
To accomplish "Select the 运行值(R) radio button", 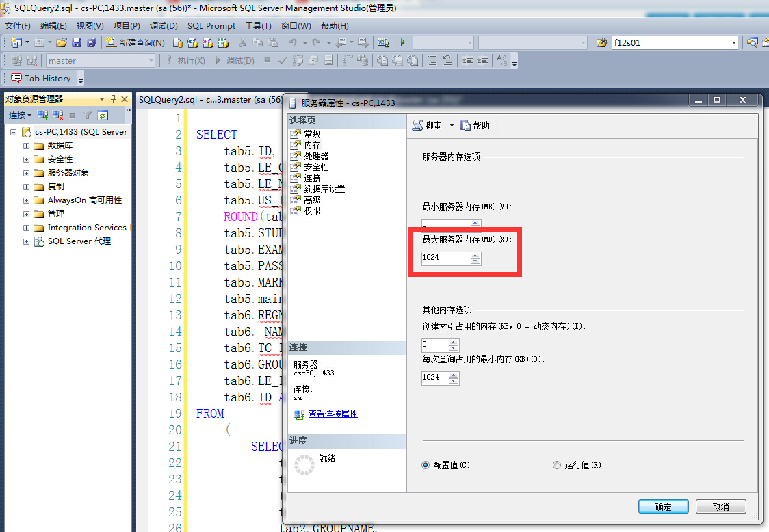I will 557,465.
